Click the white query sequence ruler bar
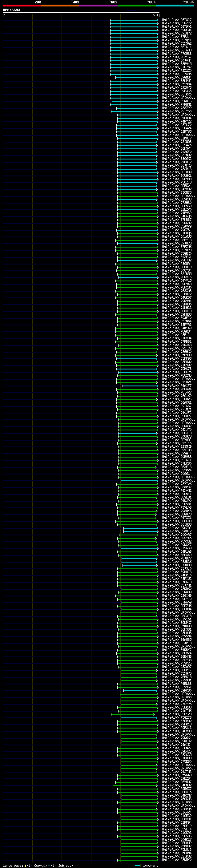Viewport: 197px width, 868px height. point(81,12)
